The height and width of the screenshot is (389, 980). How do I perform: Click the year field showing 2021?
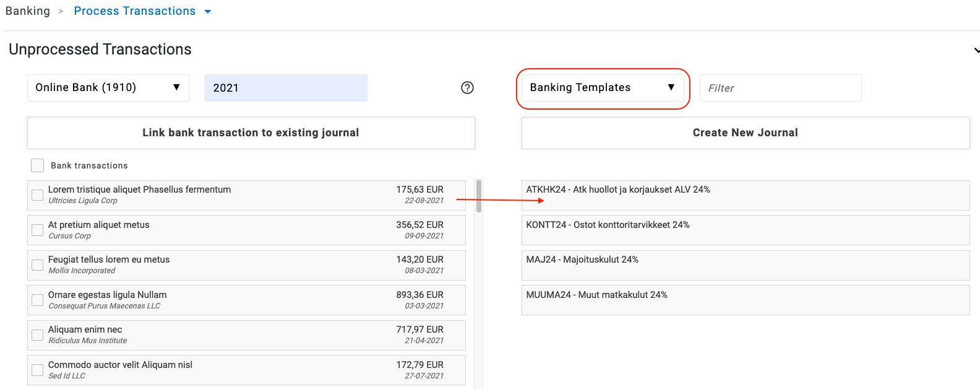(x=285, y=88)
